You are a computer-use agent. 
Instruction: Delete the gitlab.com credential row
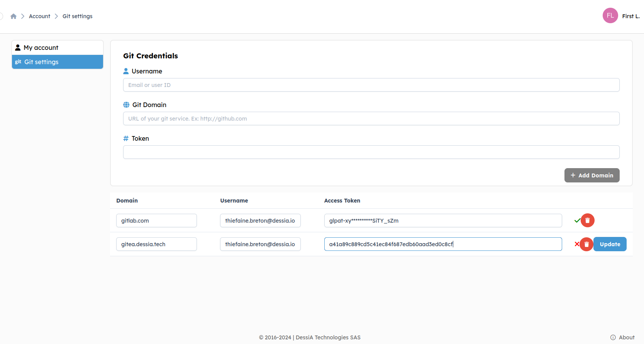(x=588, y=220)
